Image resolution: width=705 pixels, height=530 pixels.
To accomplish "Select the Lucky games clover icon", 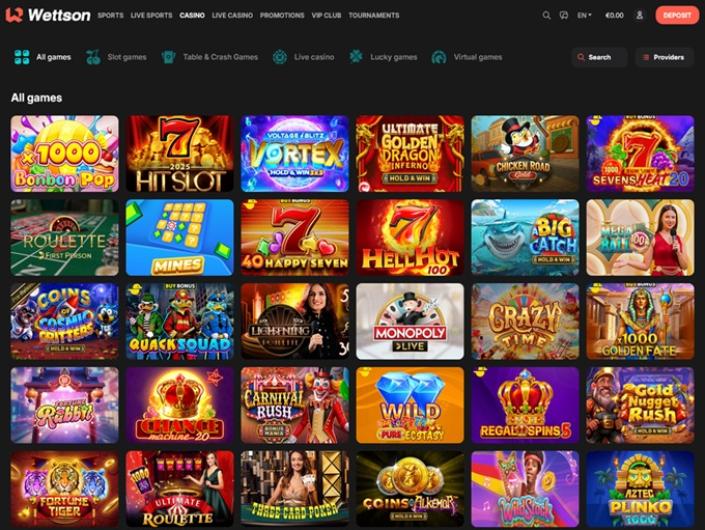I will coord(356,57).
